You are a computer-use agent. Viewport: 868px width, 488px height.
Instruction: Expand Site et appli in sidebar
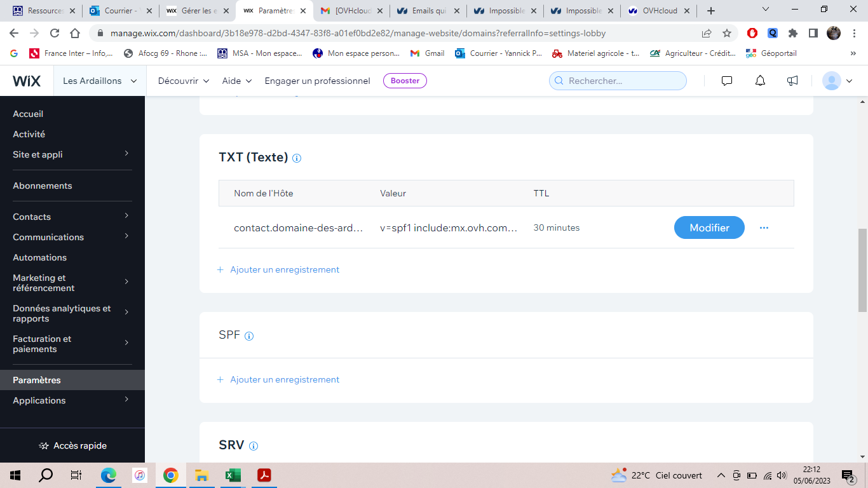pos(72,154)
